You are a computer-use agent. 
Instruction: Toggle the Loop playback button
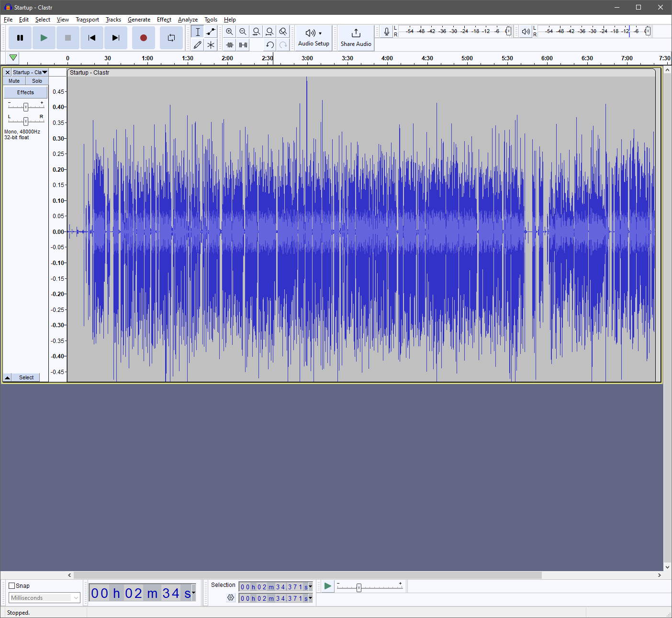171,38
